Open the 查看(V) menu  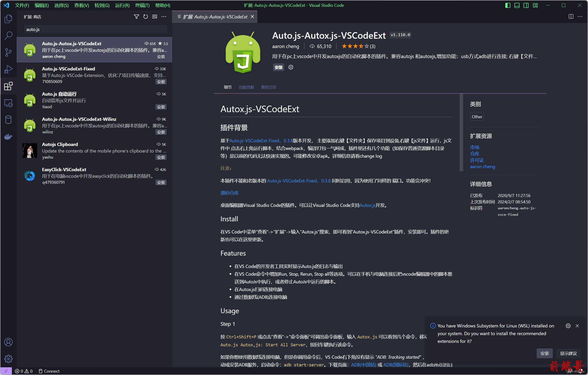coord(82,5)
